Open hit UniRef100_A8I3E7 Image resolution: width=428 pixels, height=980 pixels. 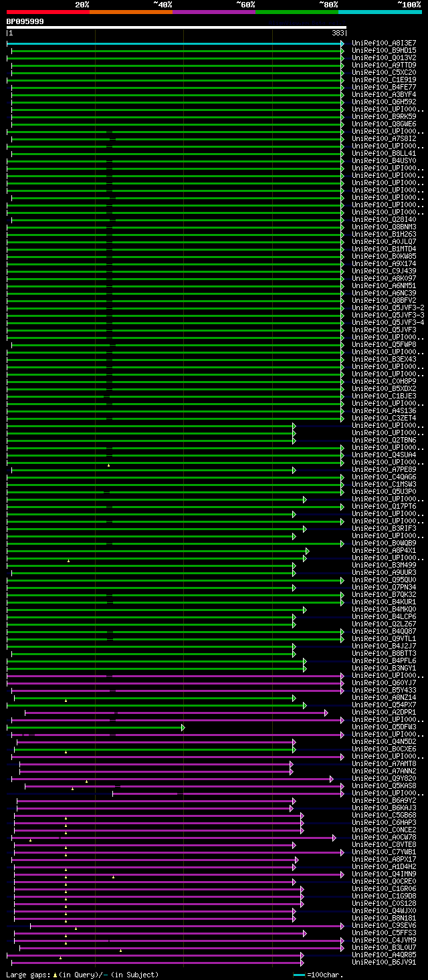coord(384,43)
